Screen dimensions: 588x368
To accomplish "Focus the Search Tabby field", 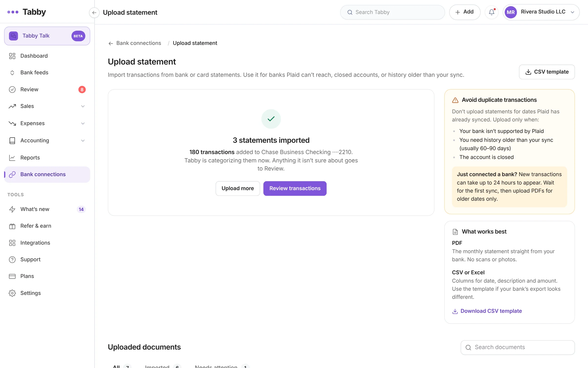I will coord(392,12).
